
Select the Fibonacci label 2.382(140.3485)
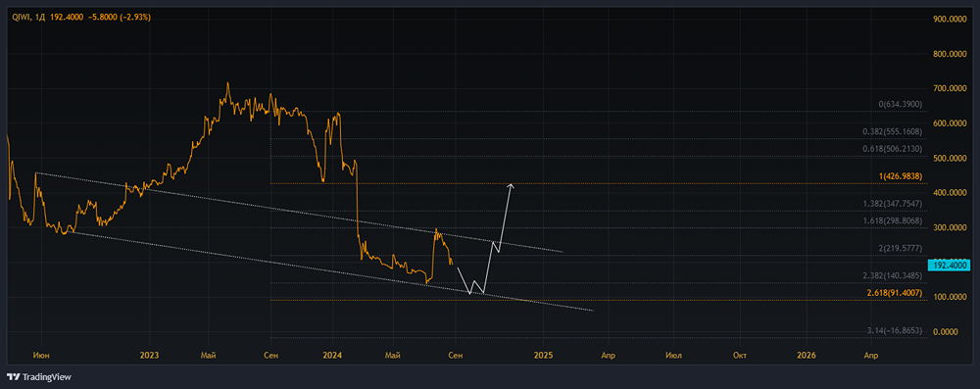[893, 275]
